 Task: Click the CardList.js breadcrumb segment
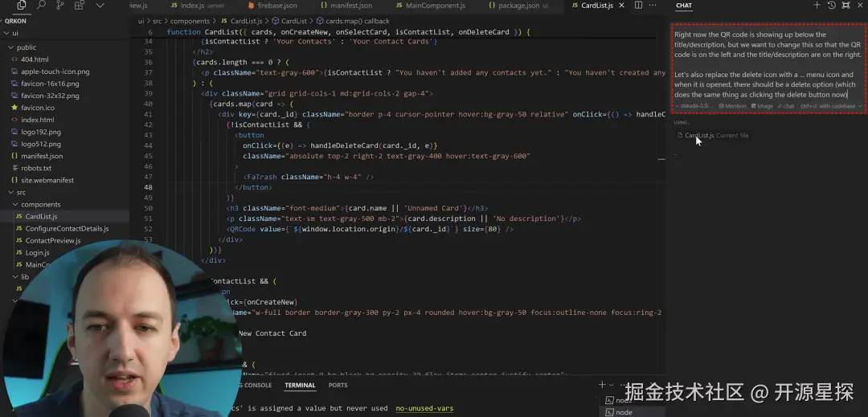tap(242, 21)
